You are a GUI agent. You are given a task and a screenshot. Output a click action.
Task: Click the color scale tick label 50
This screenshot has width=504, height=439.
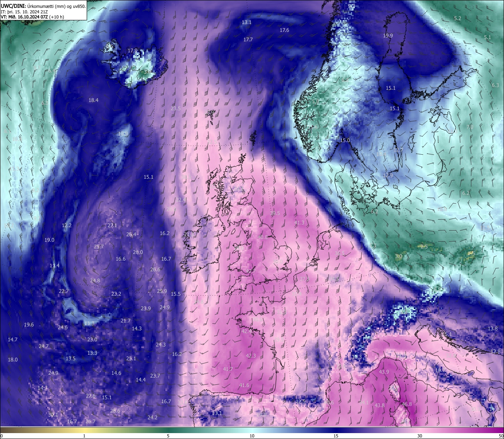[501, 436]
